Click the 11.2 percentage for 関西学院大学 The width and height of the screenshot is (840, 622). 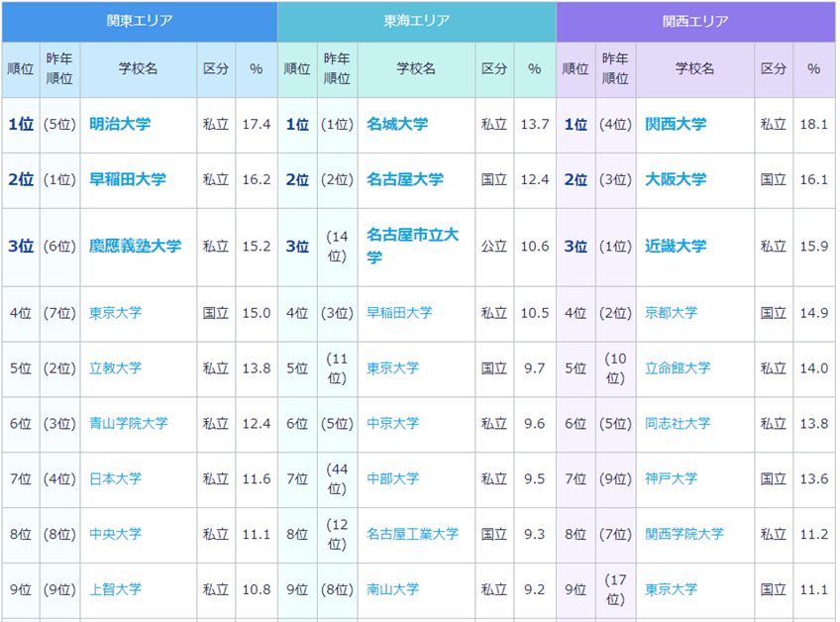[x=814, y=534]
